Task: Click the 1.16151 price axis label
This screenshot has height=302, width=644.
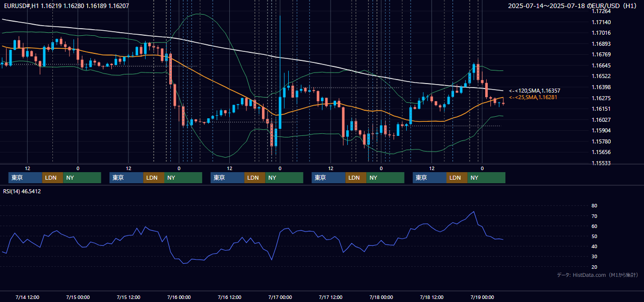Action: tap(602, 109)
